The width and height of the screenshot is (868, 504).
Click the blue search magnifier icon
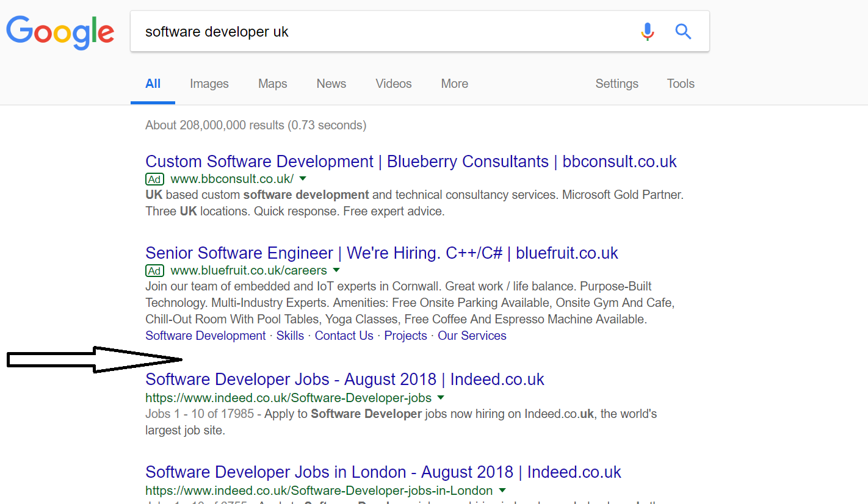(683, 31)
